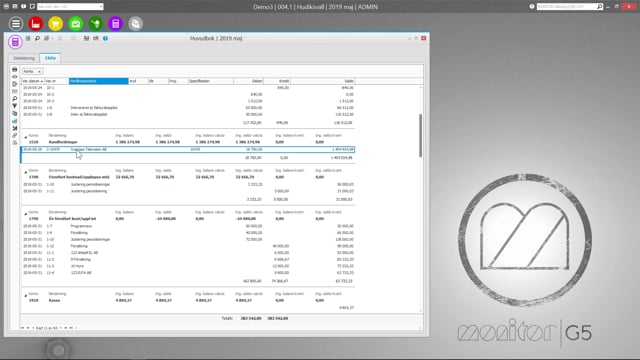Collapse the Kundfordringar account group

pyautogui.click(x=25, y=138)
